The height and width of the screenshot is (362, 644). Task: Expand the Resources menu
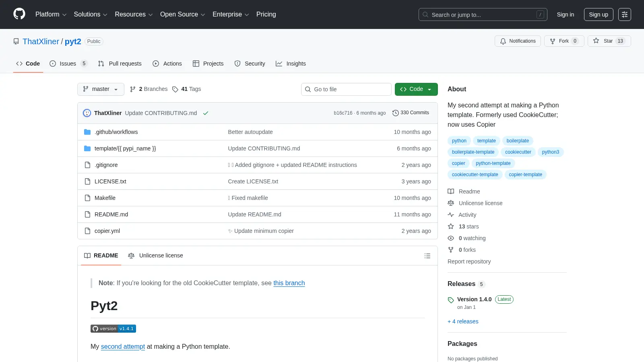click(x=134, y=14)
